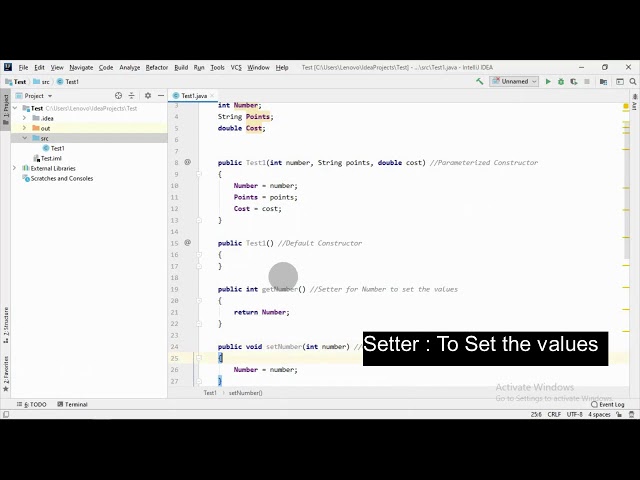The width and height of the screenshot is (640, 480).
Task: Select the Test1.java editor tab
Action: (x=194, y=96)
